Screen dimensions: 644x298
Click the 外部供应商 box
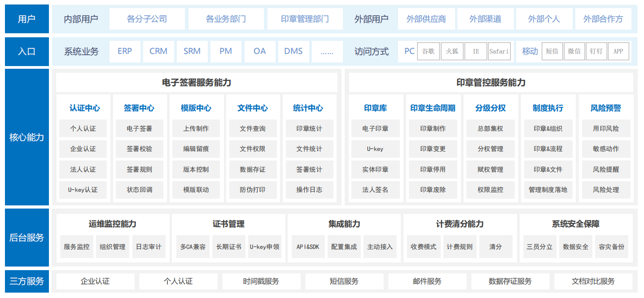coord(426,19)
